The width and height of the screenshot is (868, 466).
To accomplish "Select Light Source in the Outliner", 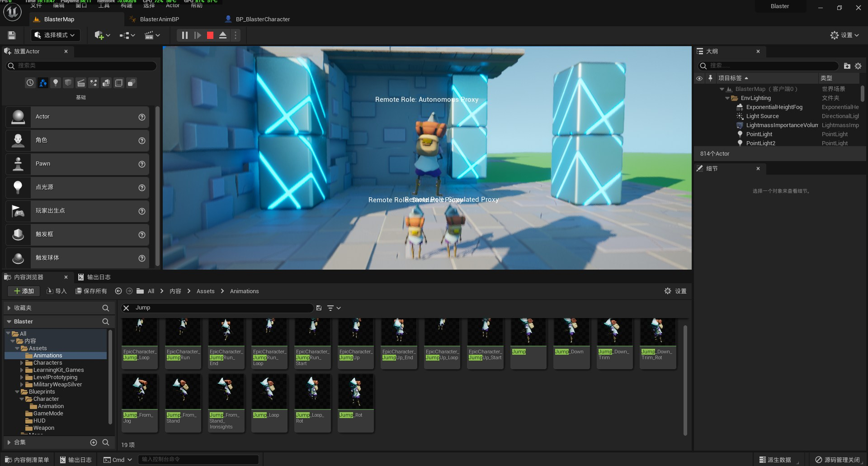I will tap(762, 116).
